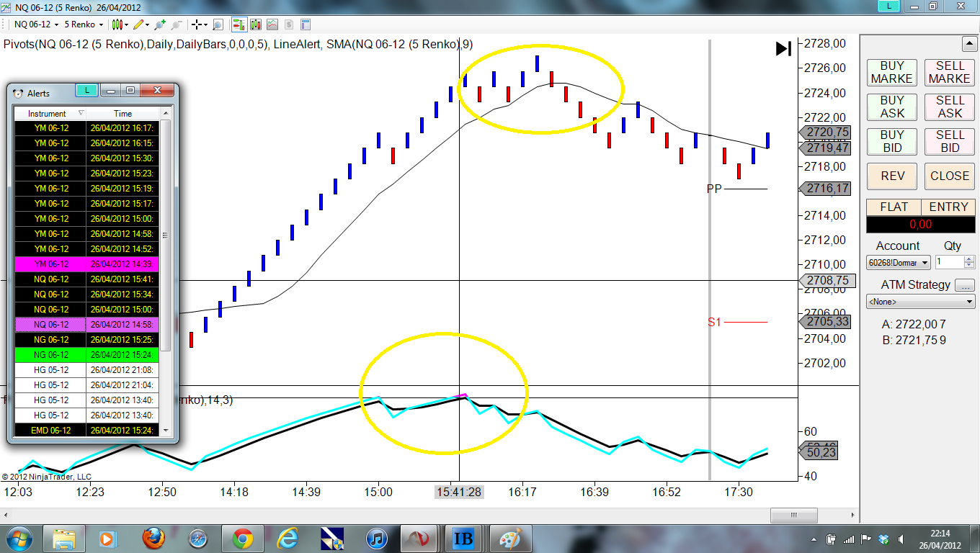The image size is (980, 553).
Task: Switch to the IB taskbar application
Action: (x=465, y=538)
